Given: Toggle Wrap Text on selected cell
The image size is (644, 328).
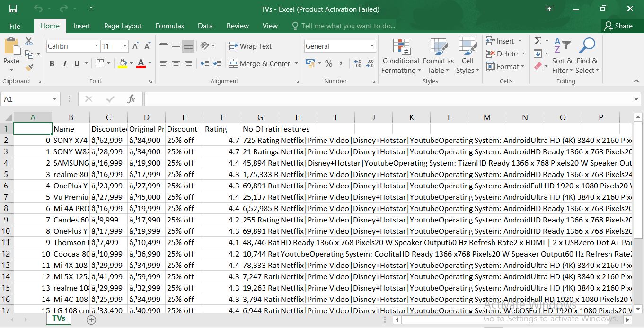Looking at the screenshot, I should point(250,46).
